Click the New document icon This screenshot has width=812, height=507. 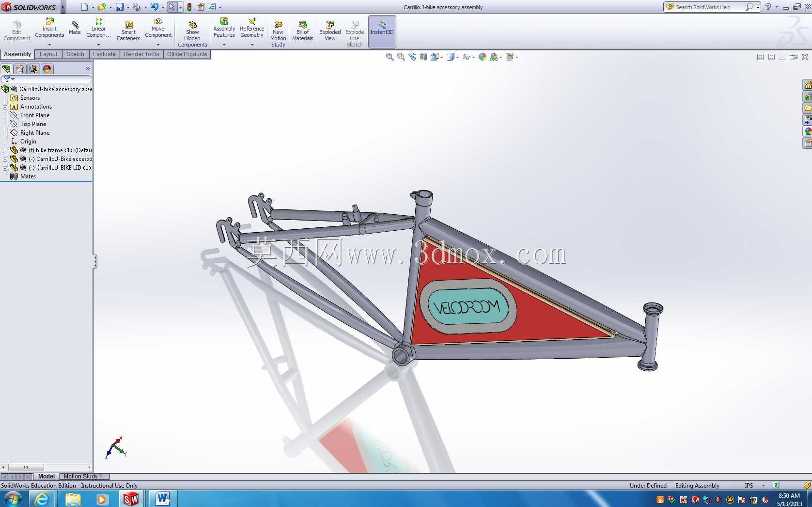click(85, 7)
